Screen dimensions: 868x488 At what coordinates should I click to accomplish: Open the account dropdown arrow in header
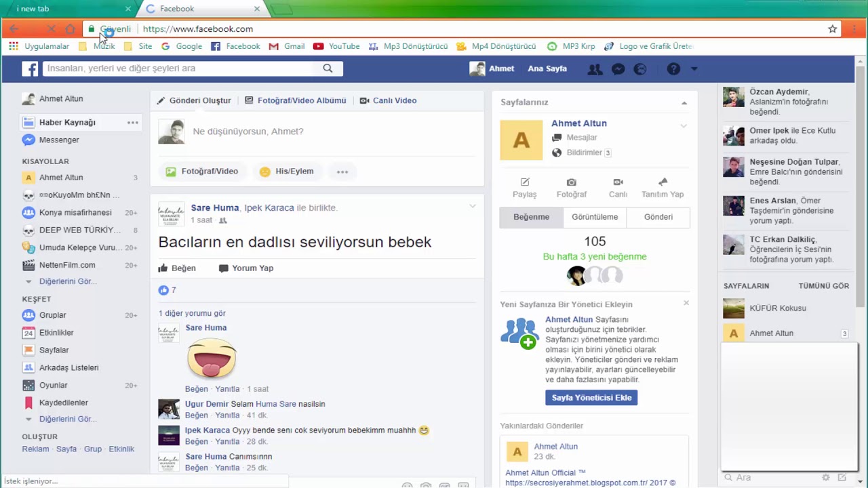click(694, 68)
